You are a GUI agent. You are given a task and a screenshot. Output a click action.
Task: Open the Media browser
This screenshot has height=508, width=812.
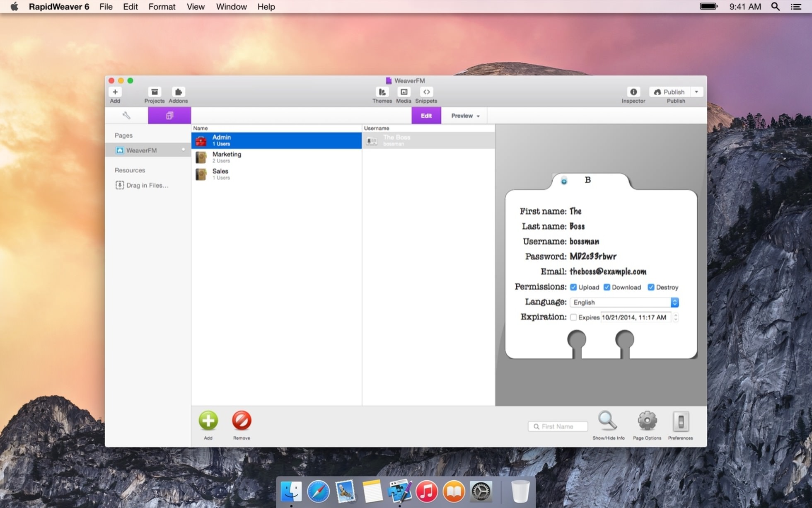(404, 92)
